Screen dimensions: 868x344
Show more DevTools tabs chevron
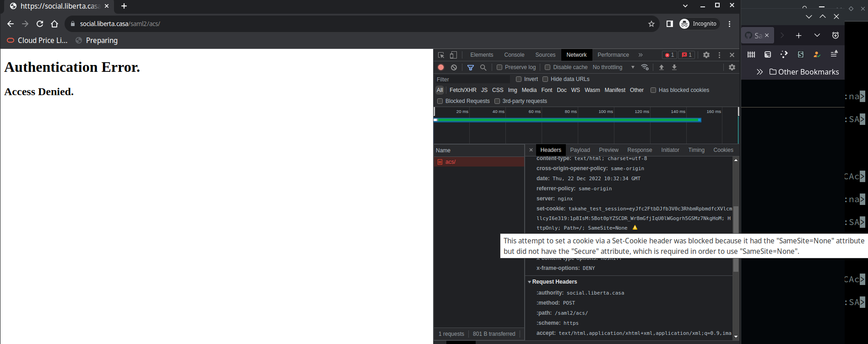click(640, 55)
